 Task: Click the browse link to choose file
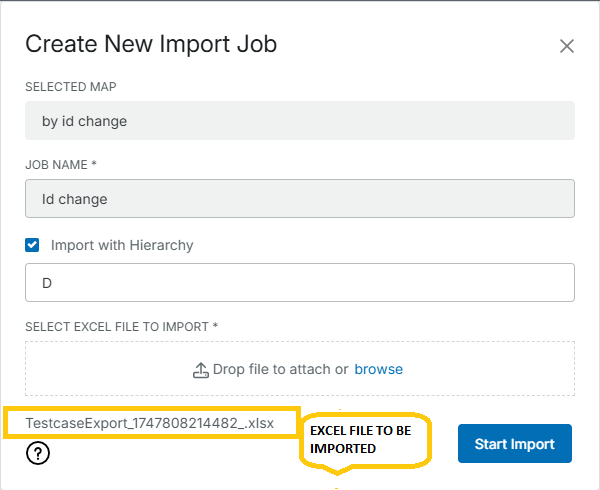pos(378,369)
